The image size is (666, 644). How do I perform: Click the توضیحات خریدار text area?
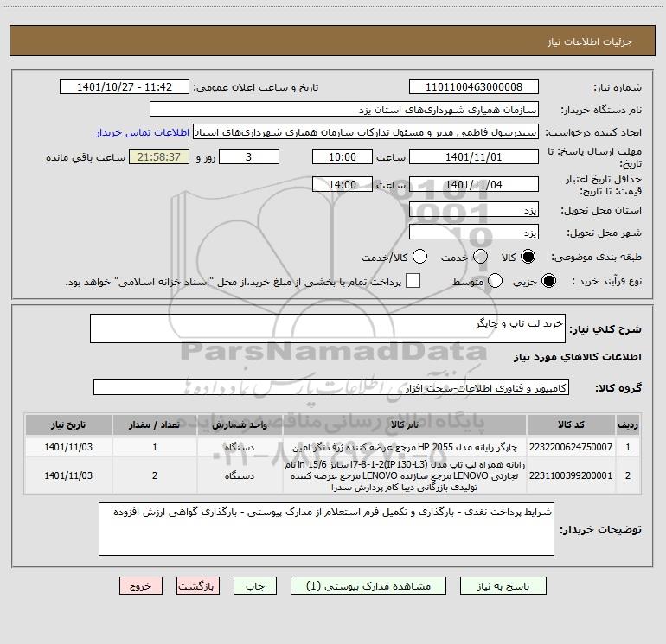point(326,529)
